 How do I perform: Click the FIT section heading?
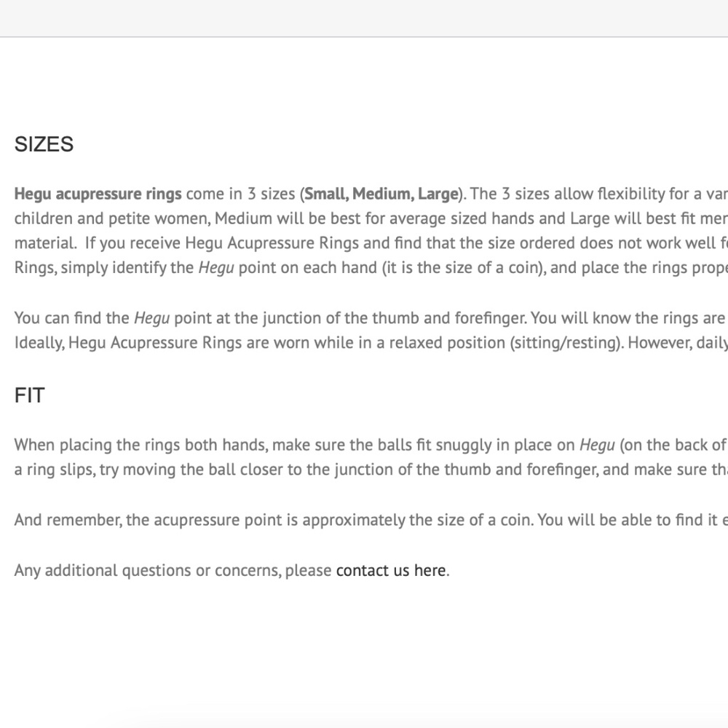pyautogui.click(x=30, y=395)
